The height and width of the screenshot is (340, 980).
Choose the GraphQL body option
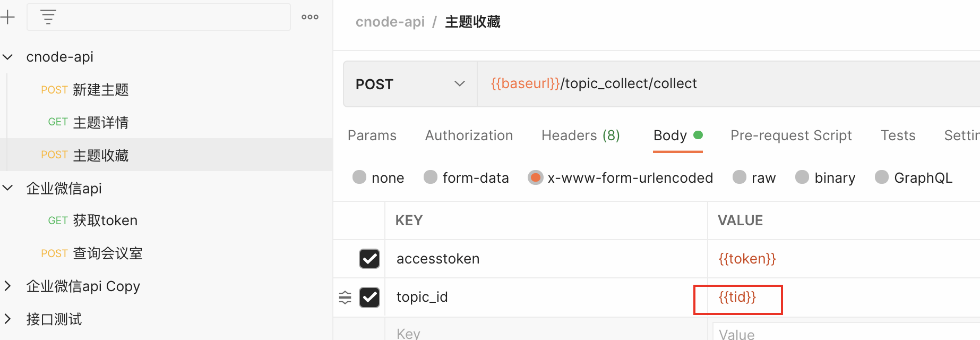882,177
